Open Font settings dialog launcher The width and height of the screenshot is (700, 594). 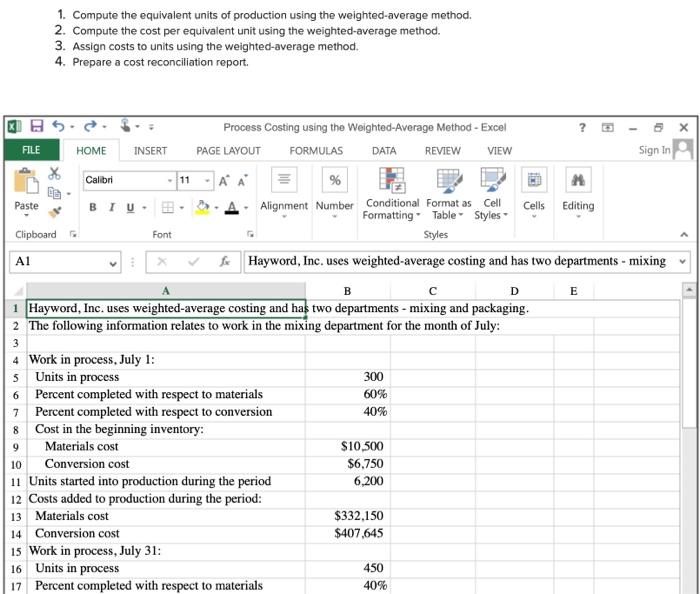[x=250, y=234]
